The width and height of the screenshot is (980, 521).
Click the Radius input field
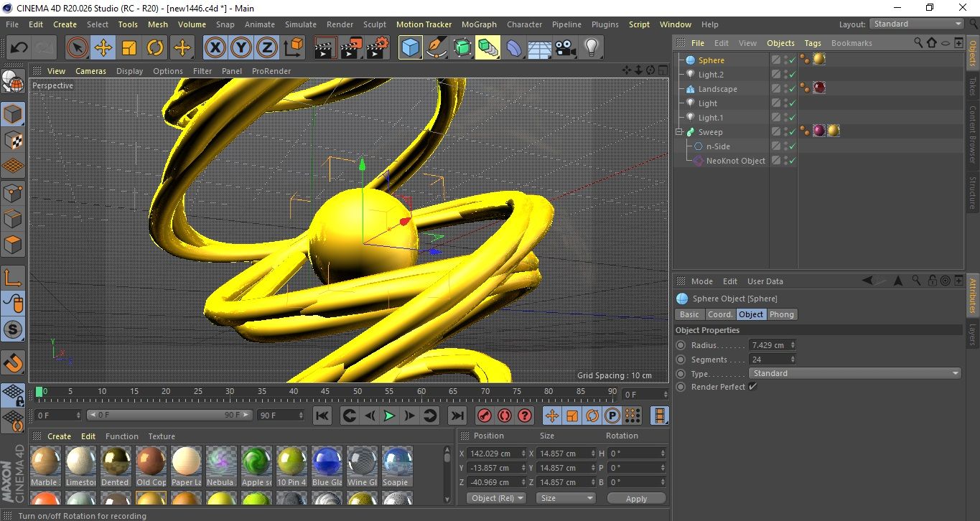(768, 345)
